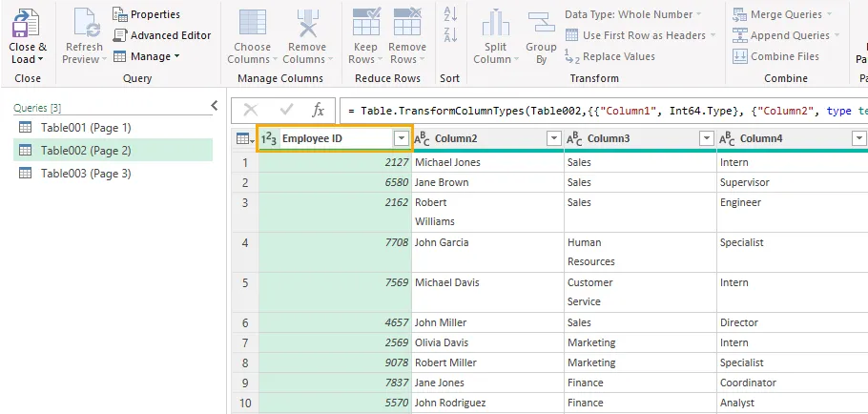This screenshot has width=868, height=414.
Task: Click Employee ID value 9078
Action: click(335, 363)
